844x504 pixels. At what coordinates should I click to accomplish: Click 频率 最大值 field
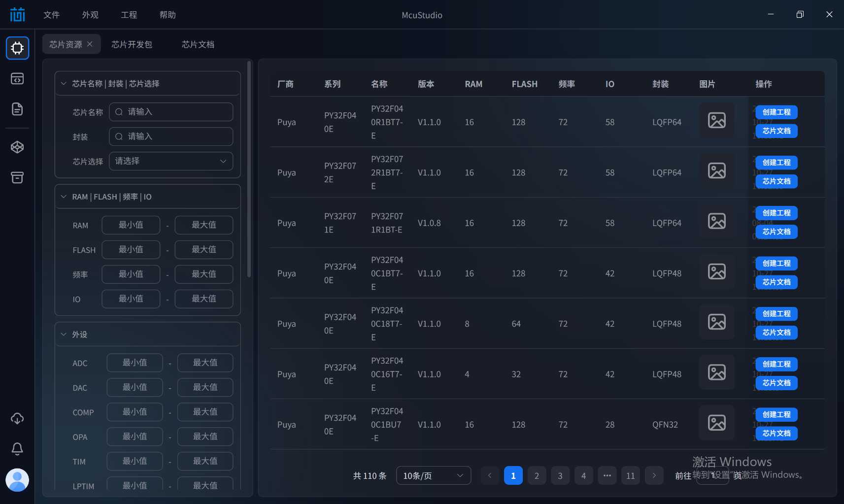click(x=204, y=274)
